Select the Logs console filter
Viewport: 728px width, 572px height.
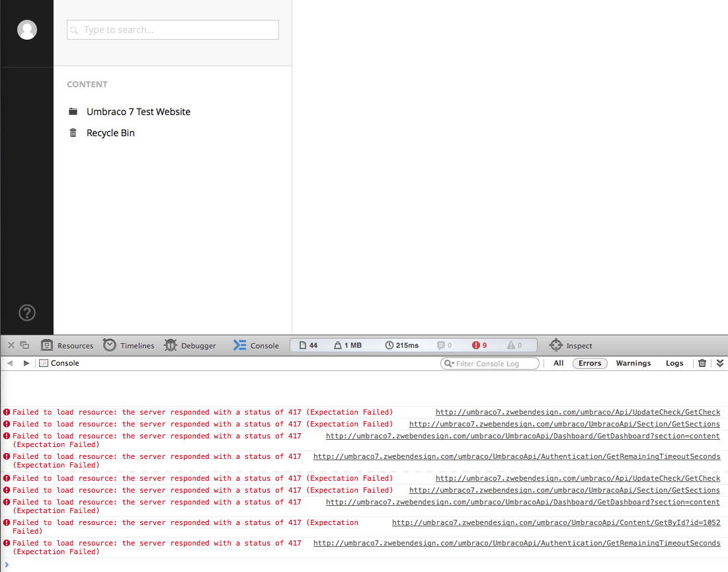pos(674,363)
